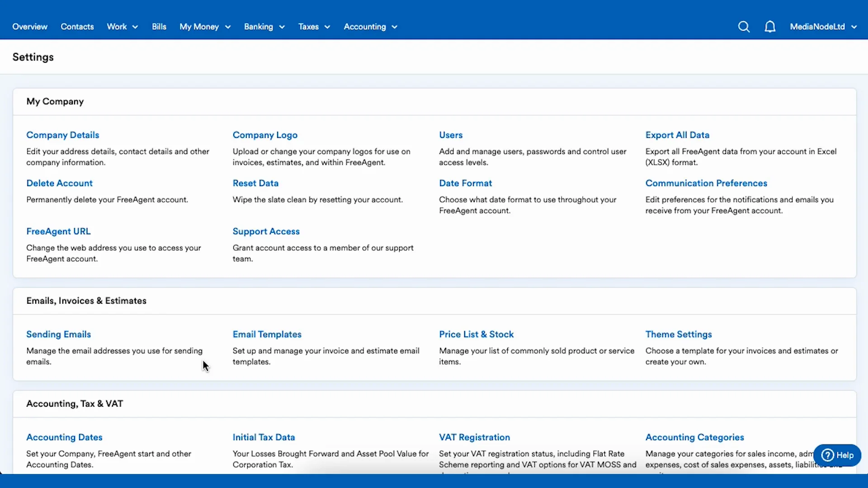Expand the Banking menu
The width and height of the screenshot is (868, 488).
[264, 27]
